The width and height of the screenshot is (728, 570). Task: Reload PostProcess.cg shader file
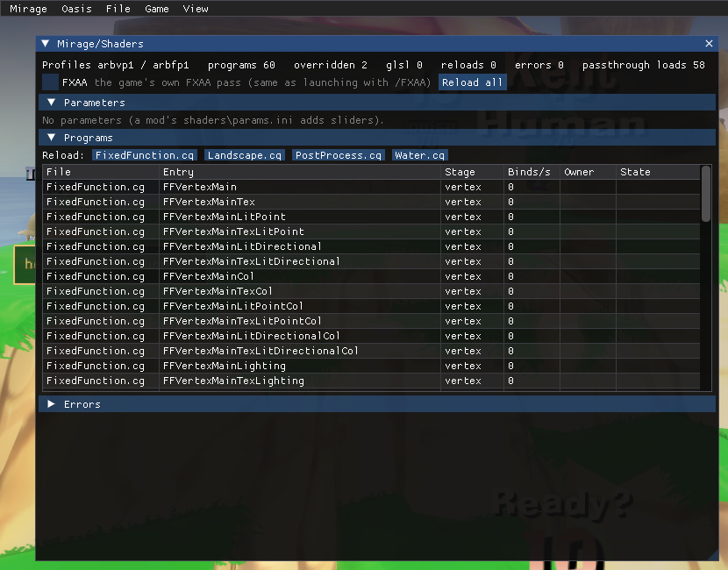[339, 155]
